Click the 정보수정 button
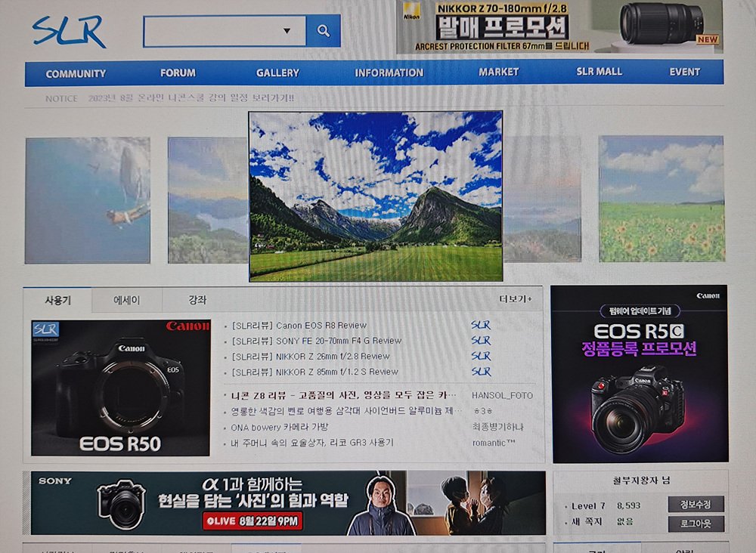This screenshot has width=756, height=553. [x=696, y=505]
